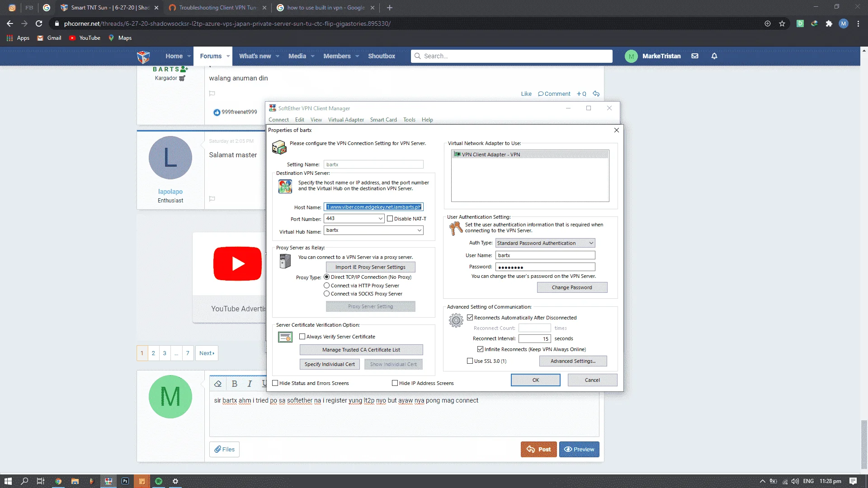Open the Auth Type dropdown
The height and width of the screenshot is (488, 868).
click(x=545, y=243)
